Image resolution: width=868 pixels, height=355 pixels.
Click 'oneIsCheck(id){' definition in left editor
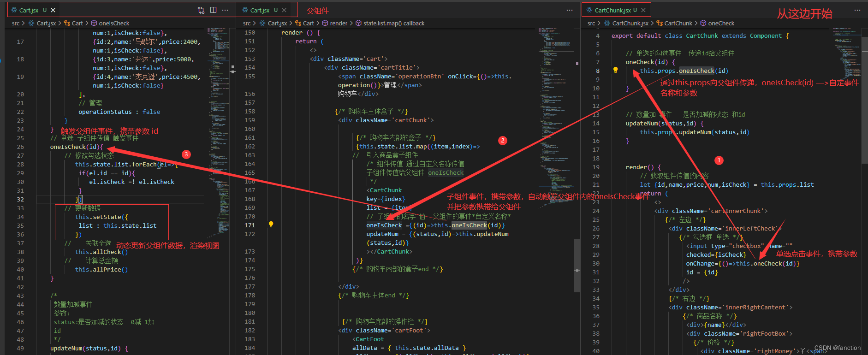pyautogui.click(x=77, y=147)
